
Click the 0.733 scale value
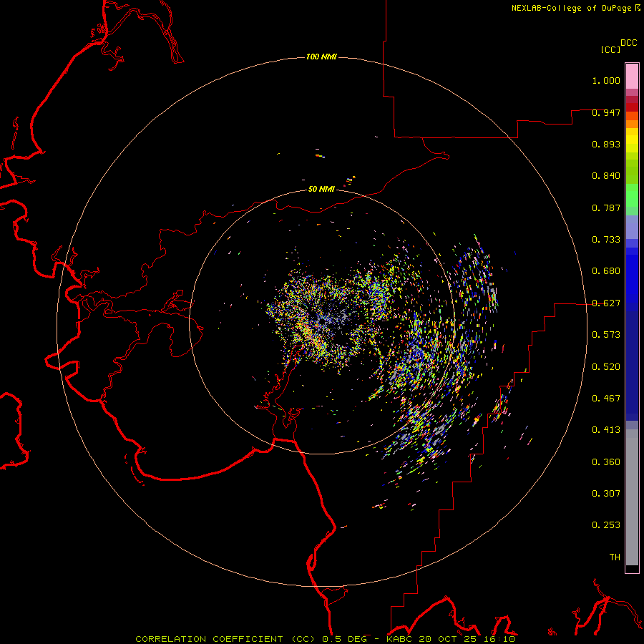(606, 240)
